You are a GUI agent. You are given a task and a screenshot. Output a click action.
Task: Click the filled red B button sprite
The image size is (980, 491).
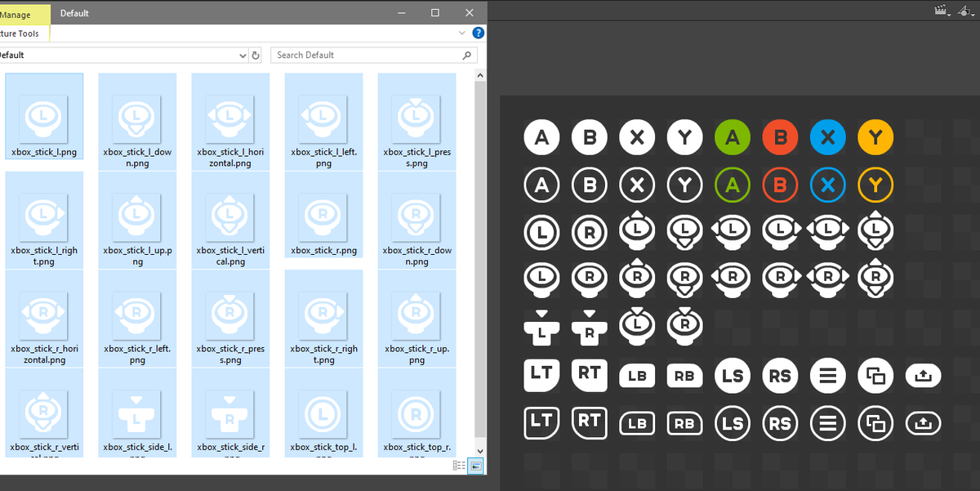[780, 137]
